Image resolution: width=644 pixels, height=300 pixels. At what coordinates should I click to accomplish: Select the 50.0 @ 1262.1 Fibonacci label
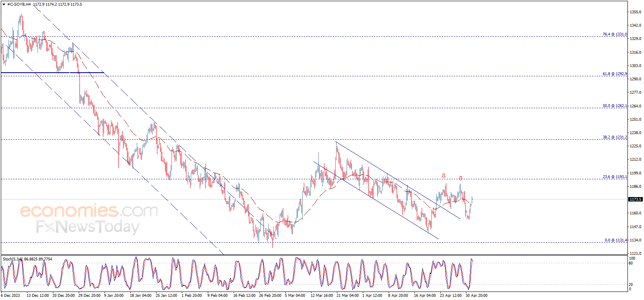615,106
